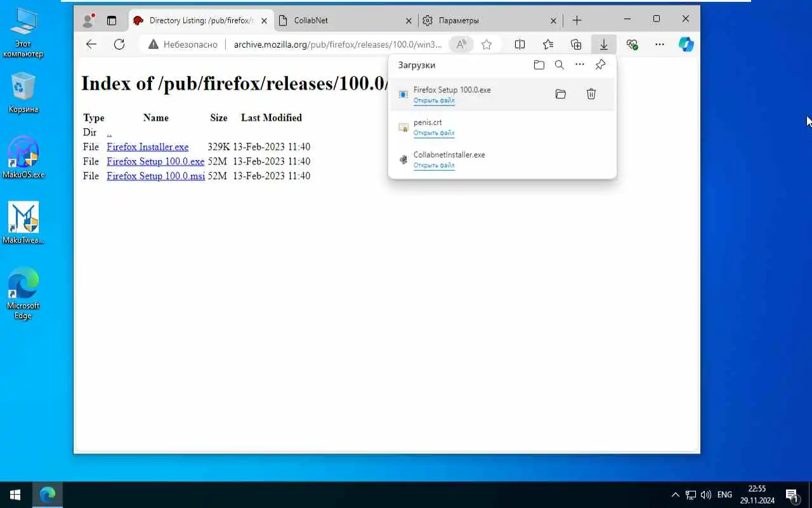Viewport: 812px width, 508px height.
Task: Download Firefox Setup 100.0.msi link
Action: coord(155,176)
